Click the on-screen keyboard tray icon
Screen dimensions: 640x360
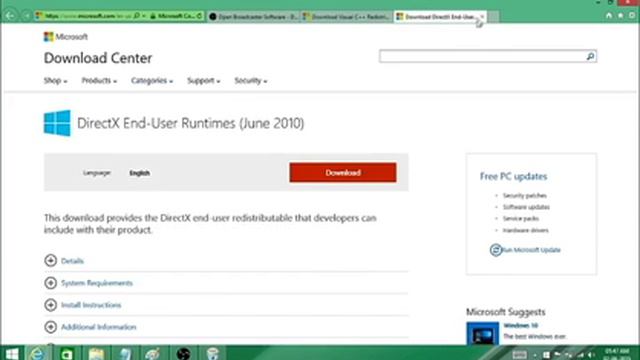tap(520, 355)
